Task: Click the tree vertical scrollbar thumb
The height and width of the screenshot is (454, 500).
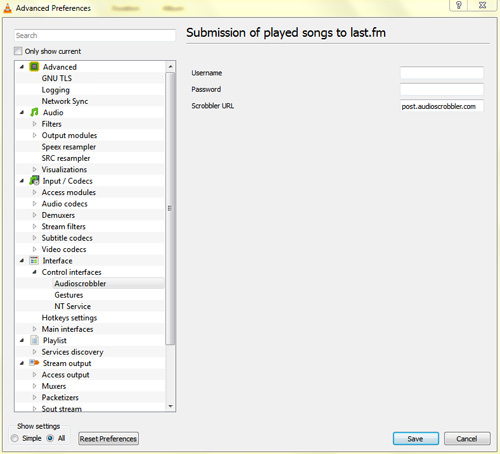Action: (170, 208)
